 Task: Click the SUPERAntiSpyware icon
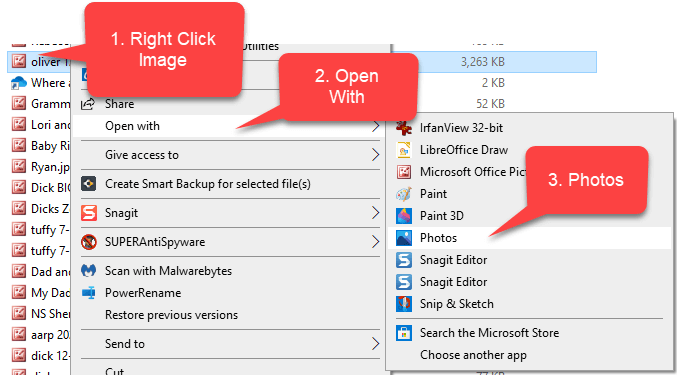point(89,242)
